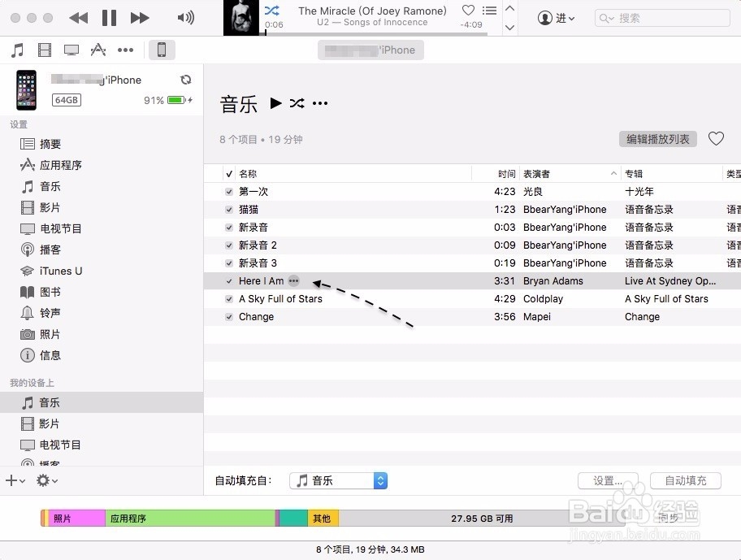Click the volume speaker icon
741x560 pixels.
pos(186,18)
